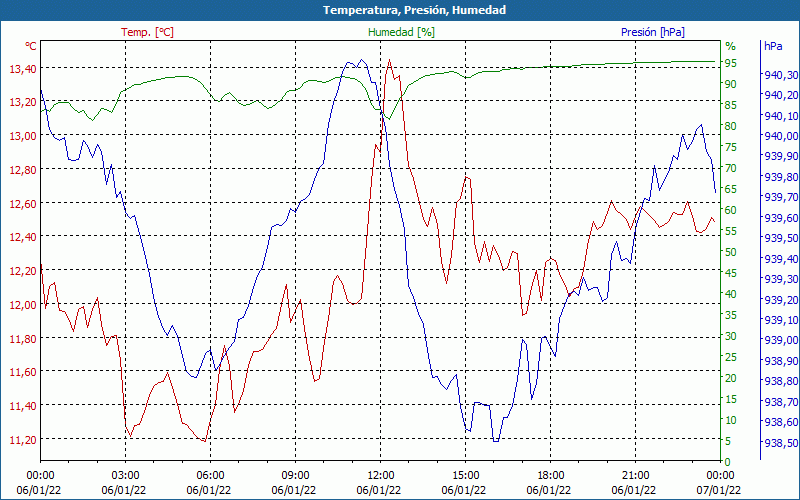Screen dimensions: 800x500
Task: Click the "939,40" pressure axis value
Action: pos(781,259)
